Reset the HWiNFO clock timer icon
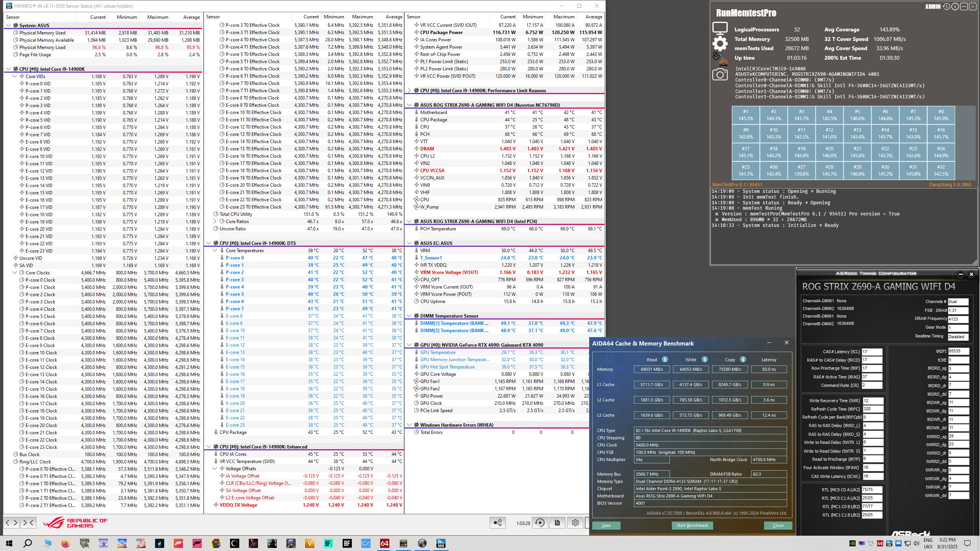This screenshot has width=980, height=551. point(540,523)
